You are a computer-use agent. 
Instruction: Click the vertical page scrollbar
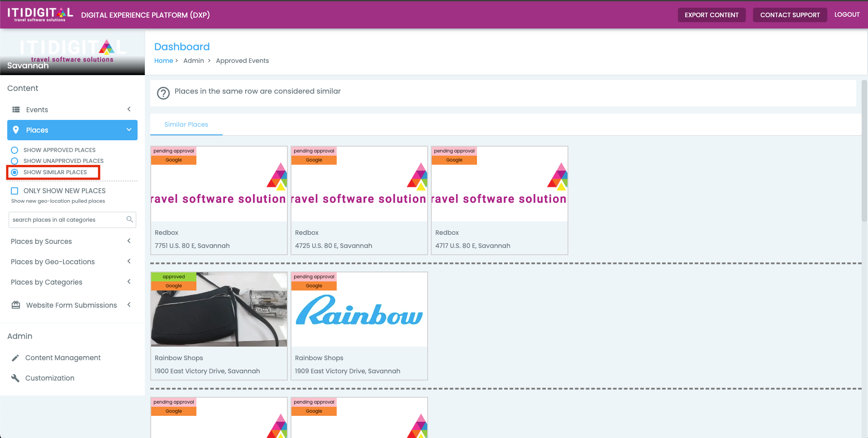864,151
